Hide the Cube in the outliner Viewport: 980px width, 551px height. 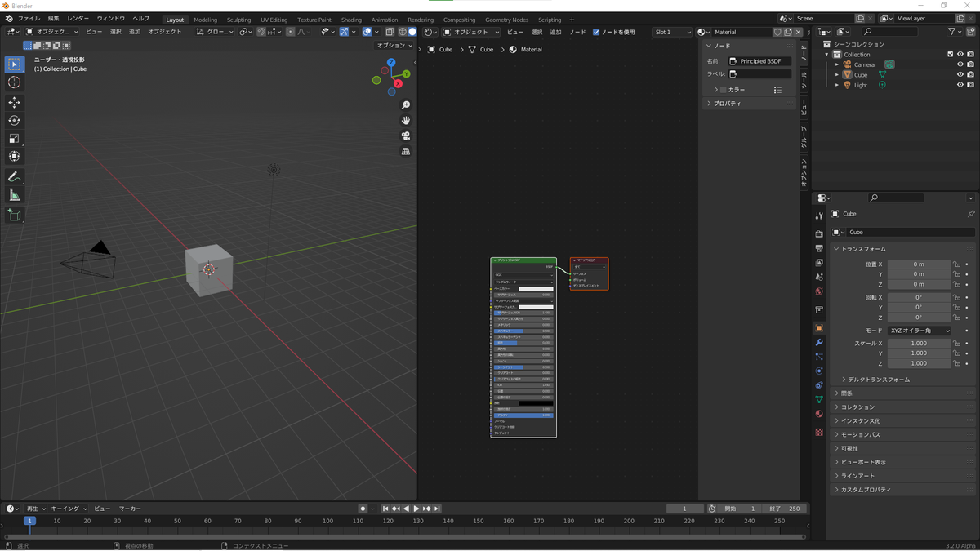coord(960,74)
